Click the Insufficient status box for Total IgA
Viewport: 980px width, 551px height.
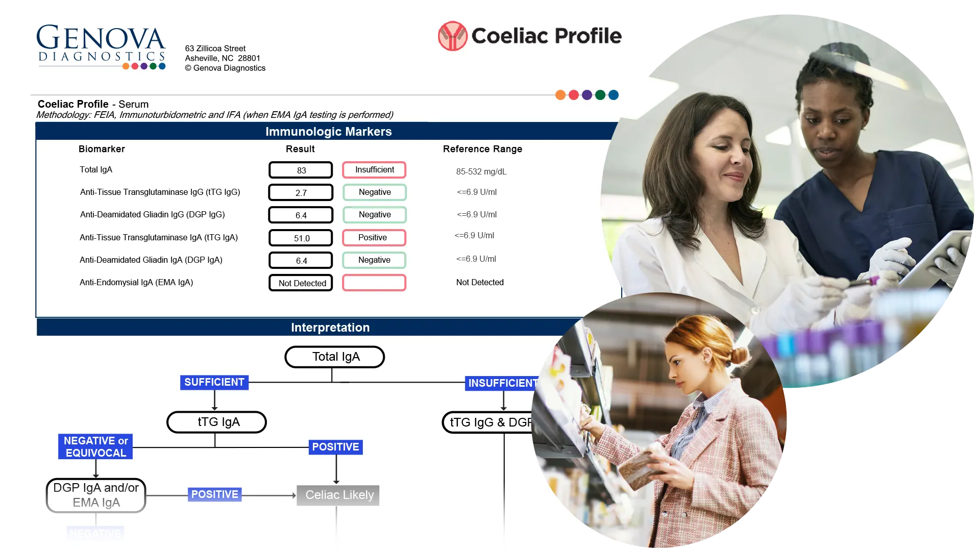pos(374,169)
